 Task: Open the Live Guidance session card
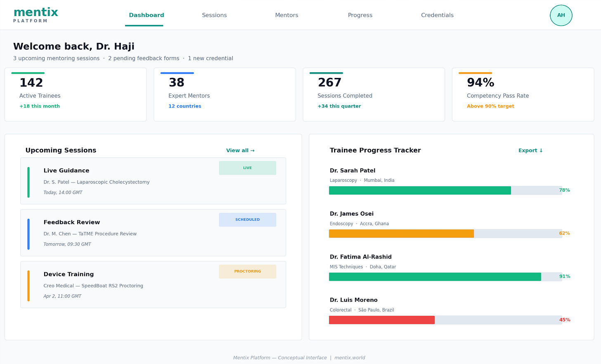(x=153, y=181)
